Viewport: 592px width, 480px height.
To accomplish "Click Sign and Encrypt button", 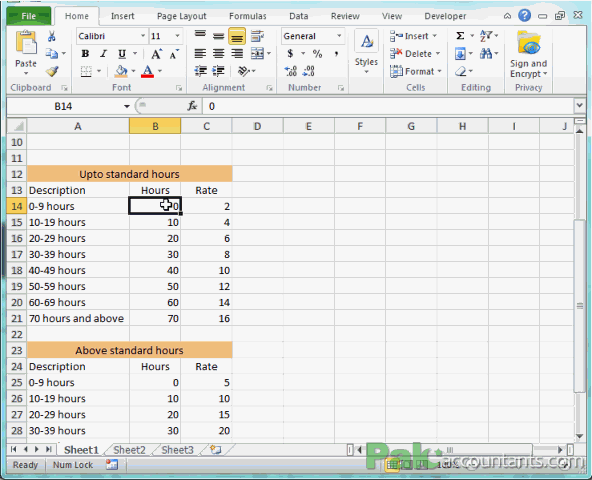I will [x=529, y=54].
